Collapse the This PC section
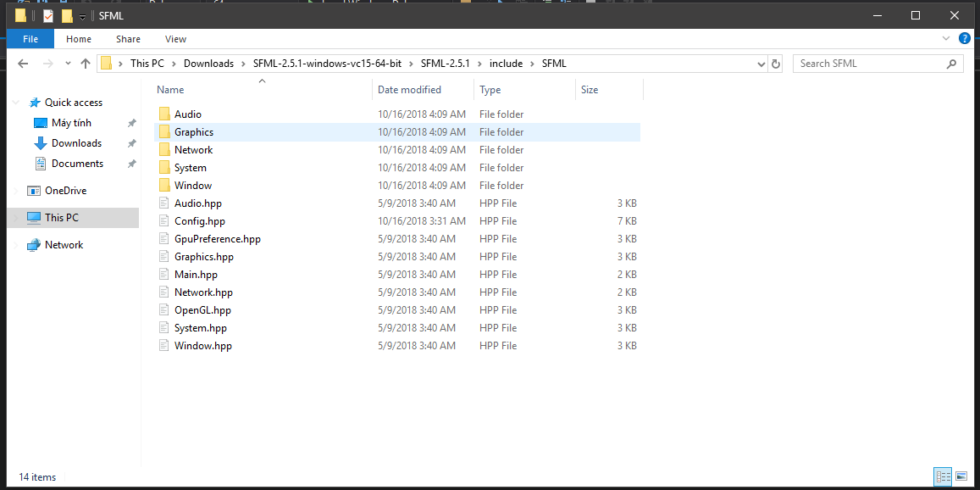Viewport: 980px width, 490px height. [x=15, y=217]
